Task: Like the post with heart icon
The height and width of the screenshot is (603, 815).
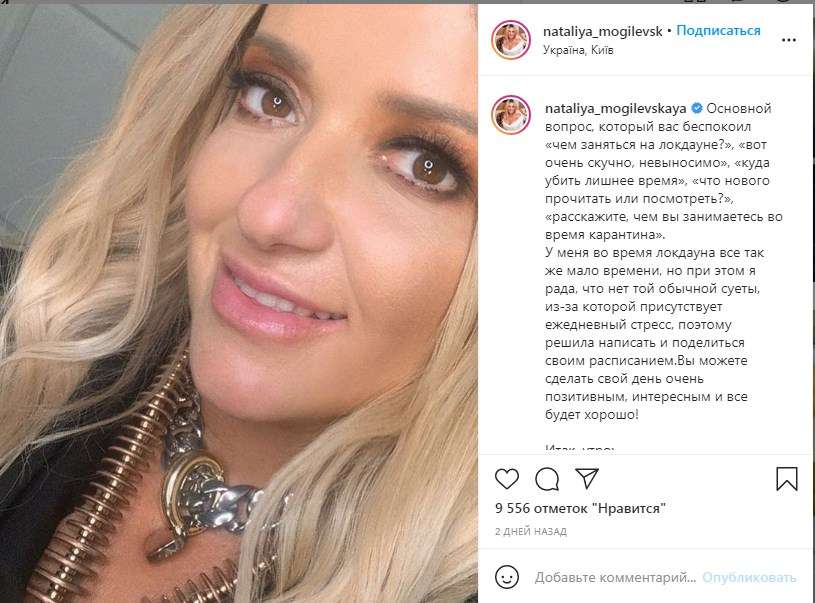Action: 507,479
